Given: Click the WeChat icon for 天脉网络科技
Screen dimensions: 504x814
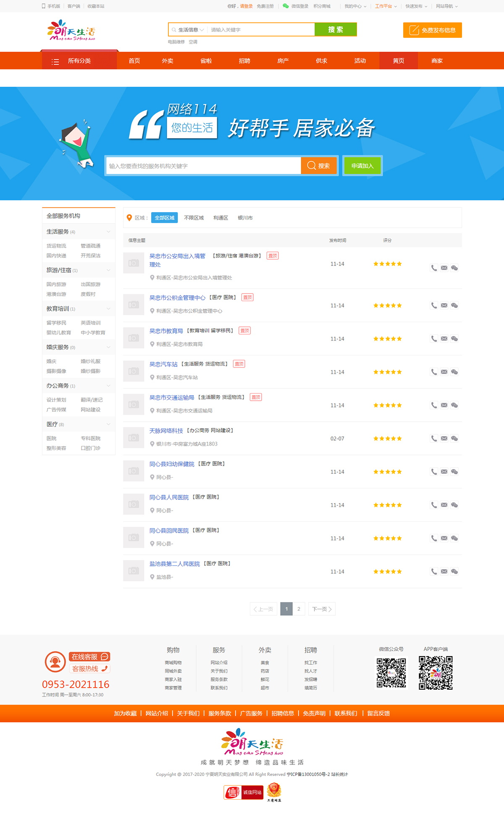Looking at the screenshot, I should (454, 439).
